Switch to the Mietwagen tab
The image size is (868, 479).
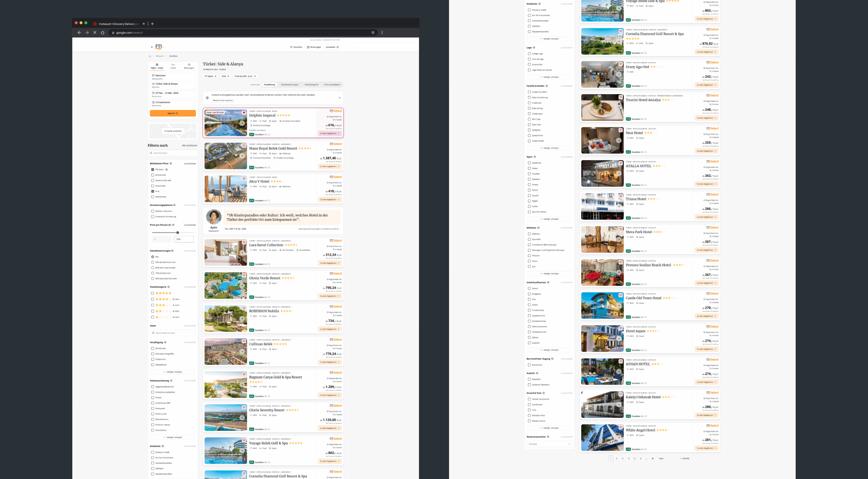point(189,66)
